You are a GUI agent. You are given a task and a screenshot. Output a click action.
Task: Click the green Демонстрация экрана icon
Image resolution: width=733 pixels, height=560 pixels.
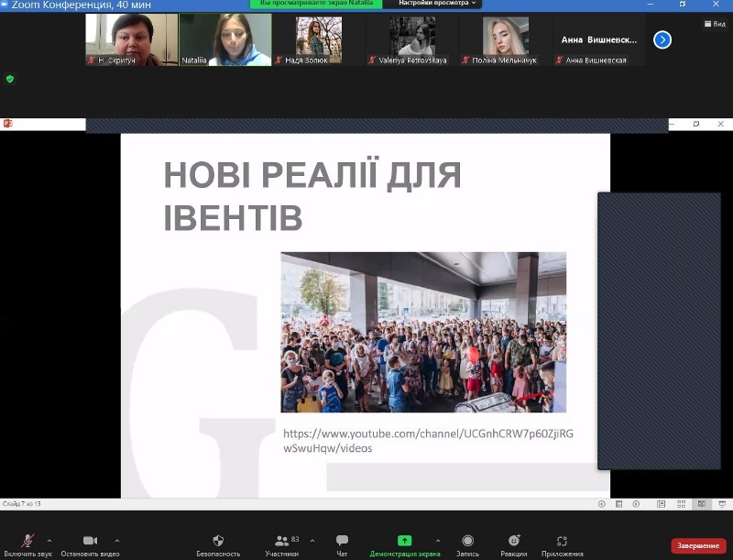pyautogui.click(x=404, y=541)
